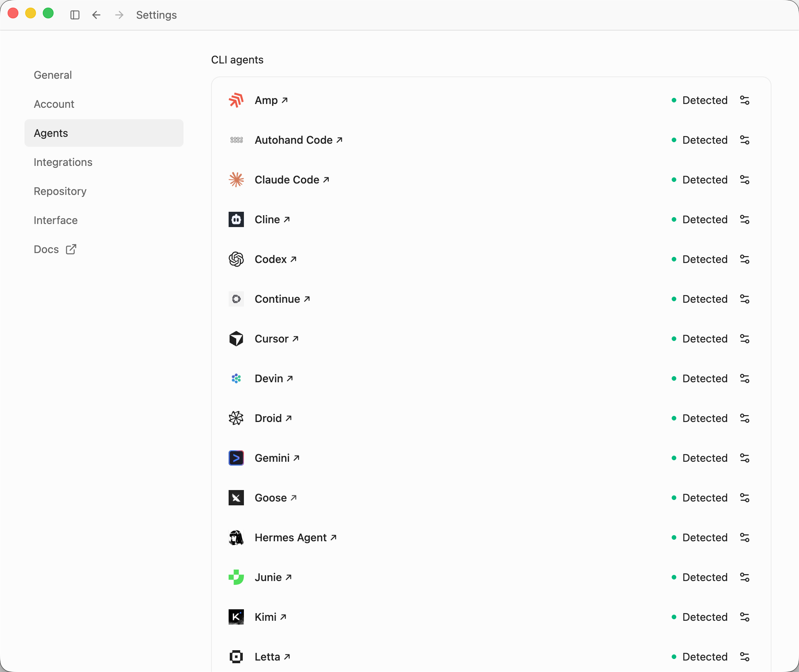Toggle the sidebar panel icon
This screenshot has width=799, height=672.
coord(75,15)
